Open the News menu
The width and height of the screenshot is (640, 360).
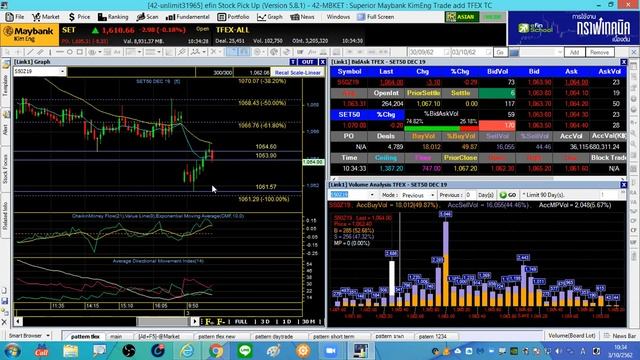302,17
